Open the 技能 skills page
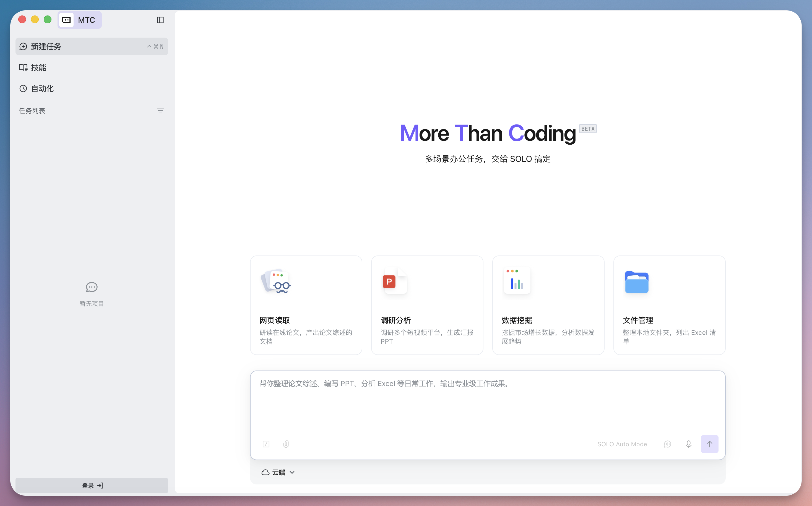 pyautogui.click(x=92, y=67)
